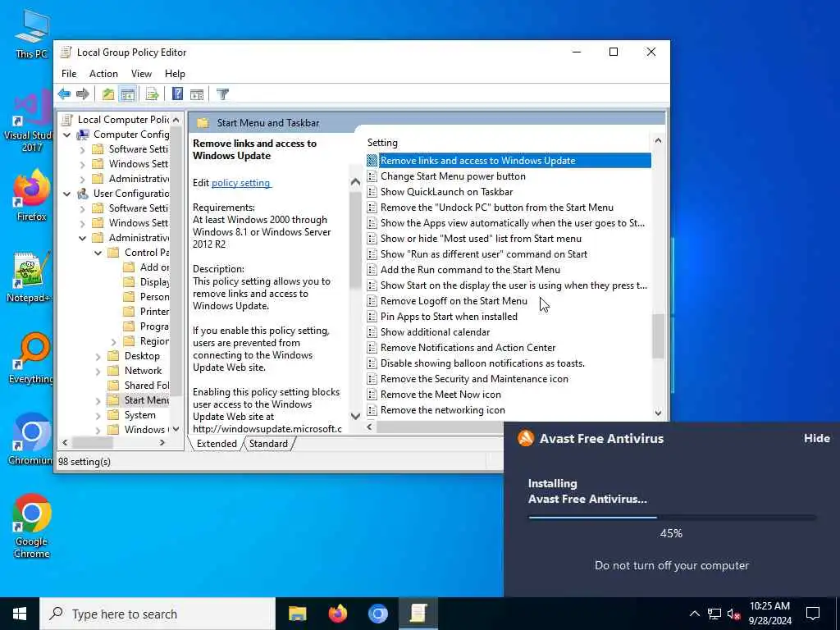Click the policy setting link
Screen dimensions: 840x630
click(x=241, y=183)
